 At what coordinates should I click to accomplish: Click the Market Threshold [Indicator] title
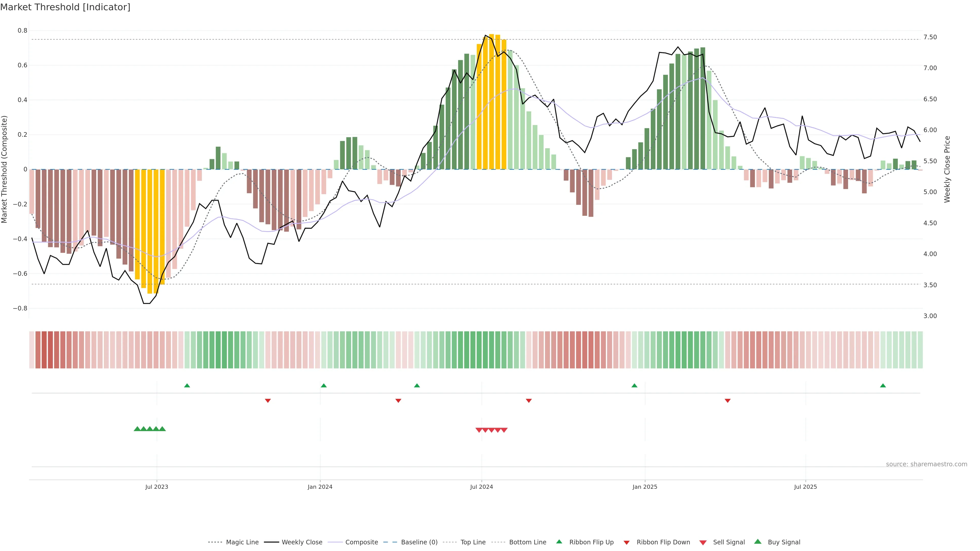pos(65,7)
